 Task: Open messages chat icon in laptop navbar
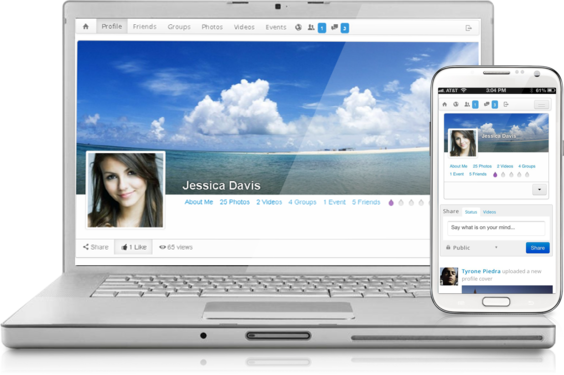[335, 27]
